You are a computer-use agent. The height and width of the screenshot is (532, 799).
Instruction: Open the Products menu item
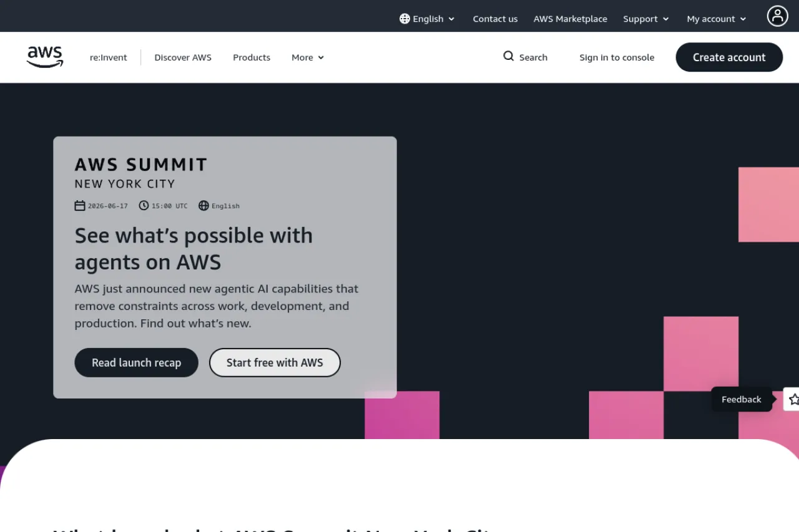click(x=252, y=57)
